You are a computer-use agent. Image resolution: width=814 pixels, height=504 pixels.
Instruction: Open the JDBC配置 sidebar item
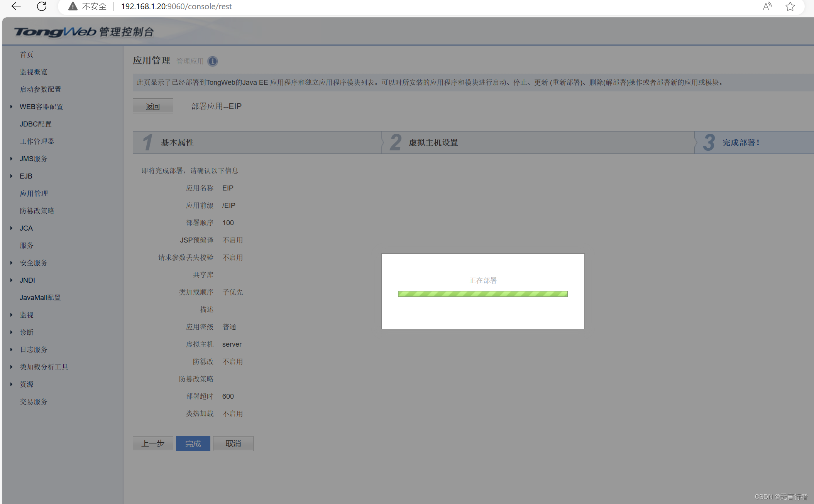(x=36, y=124)
